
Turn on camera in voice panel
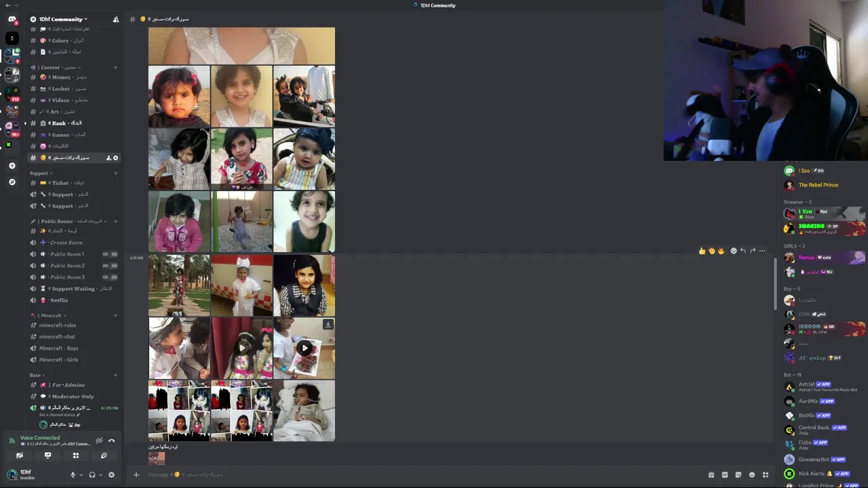click(x=20, y=455)
